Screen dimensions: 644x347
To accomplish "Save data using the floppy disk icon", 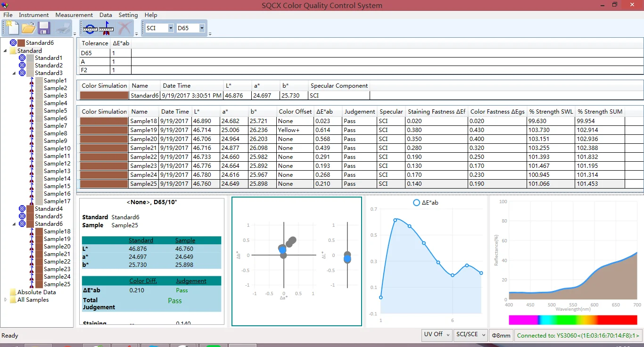I will 44,28.
